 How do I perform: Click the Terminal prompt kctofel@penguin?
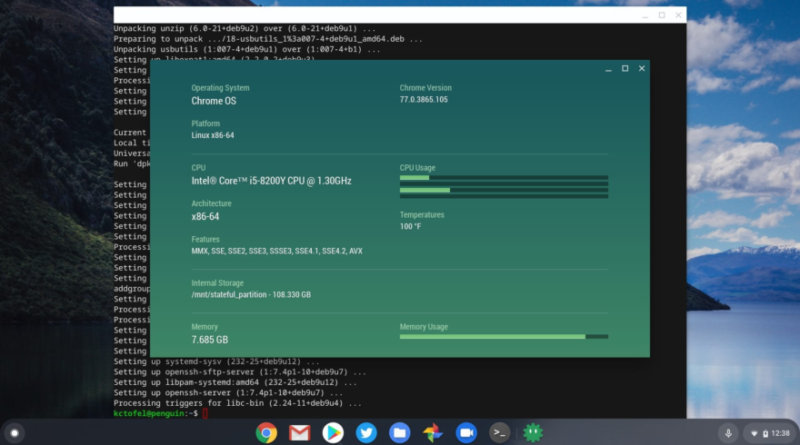click(x=151, y=413)
